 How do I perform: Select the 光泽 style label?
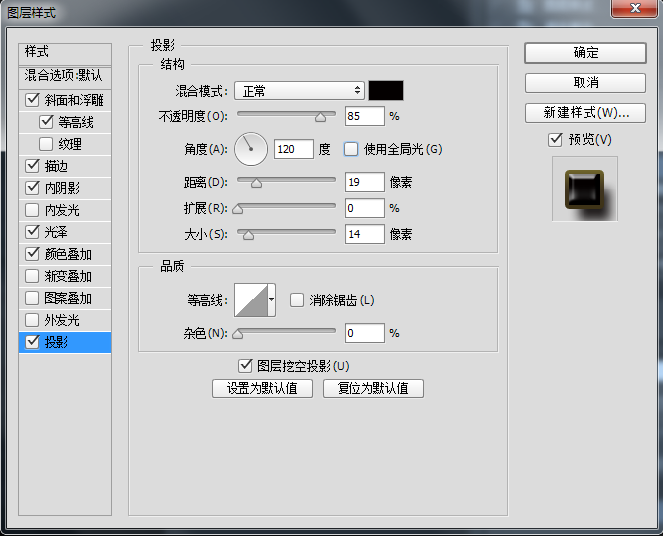pyautogui.click(x=56, y=232)
